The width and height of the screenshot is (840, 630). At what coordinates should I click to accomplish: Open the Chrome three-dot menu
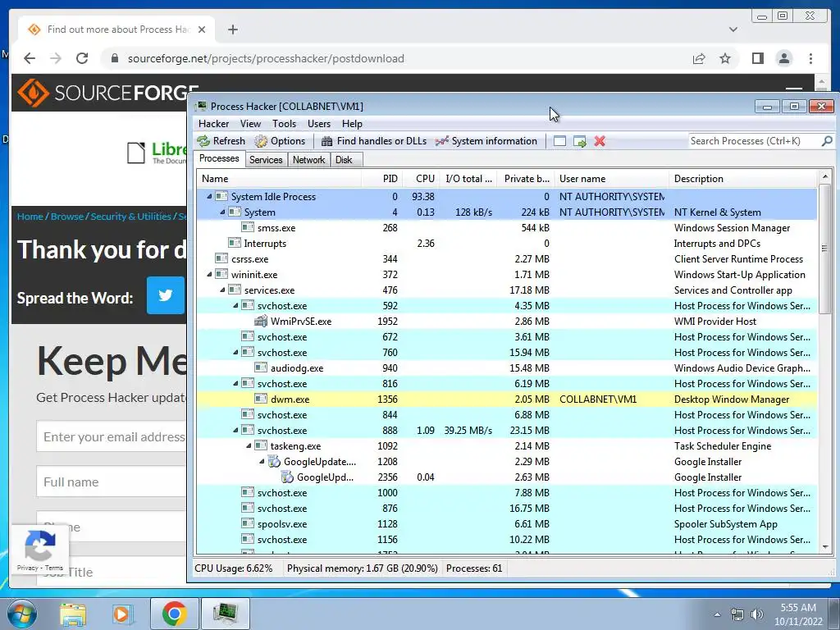tap(810, 58)
